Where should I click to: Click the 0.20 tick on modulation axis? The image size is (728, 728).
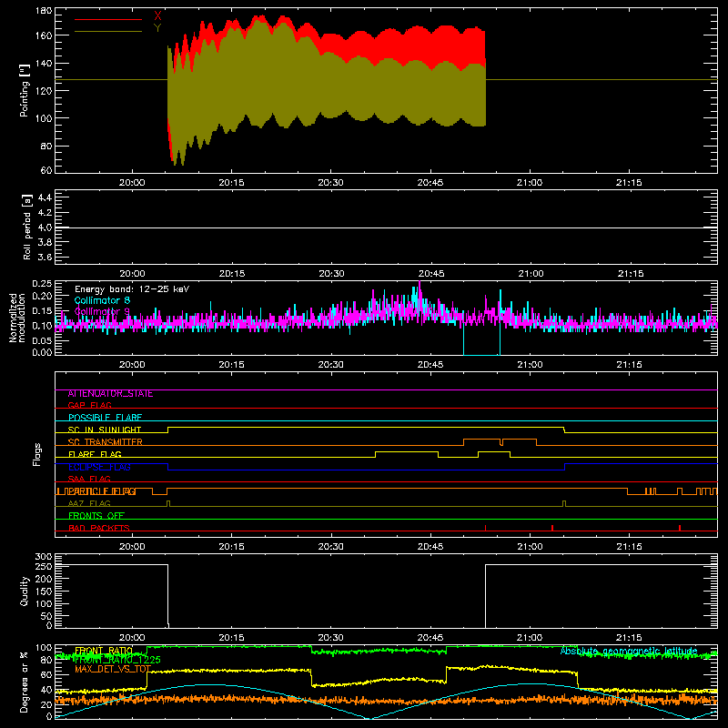[42, 296]
